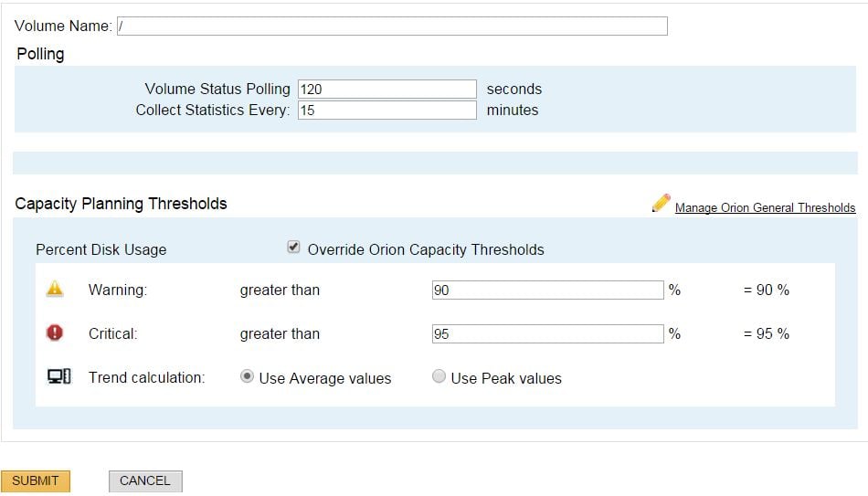The height and width of the screenshot is (496, 868).
Task: Click the '= 95 %' critical value text
Action: click(x=767, y=333)
